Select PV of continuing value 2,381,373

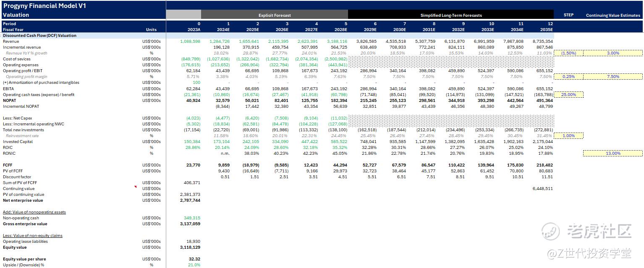[x=190, y=195]
